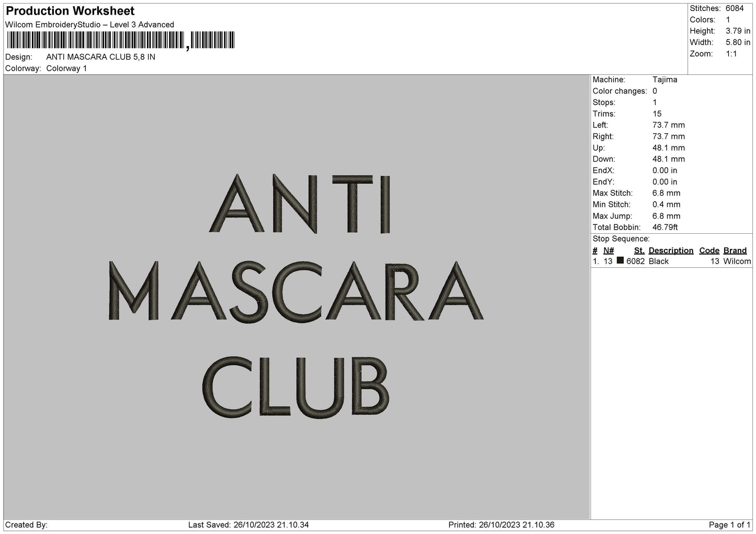Click the EndX value 0.00 in
Viewport: 756px width, 534px height.
(665, 171)
